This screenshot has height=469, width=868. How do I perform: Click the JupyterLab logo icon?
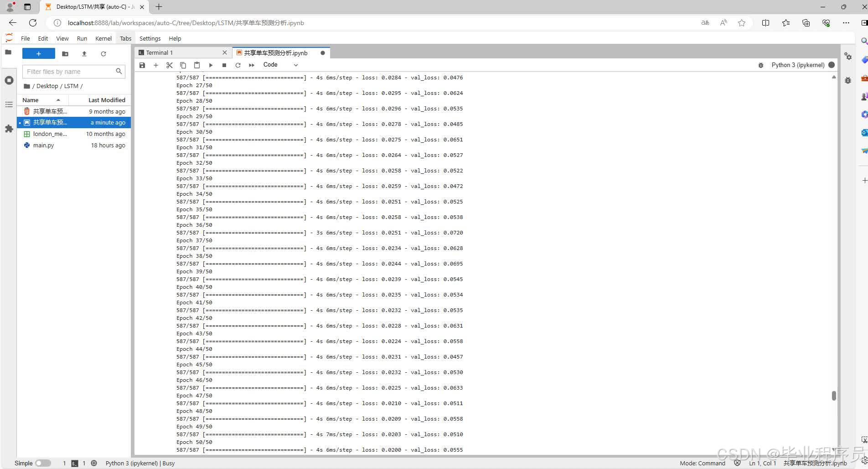coord(9,38)
